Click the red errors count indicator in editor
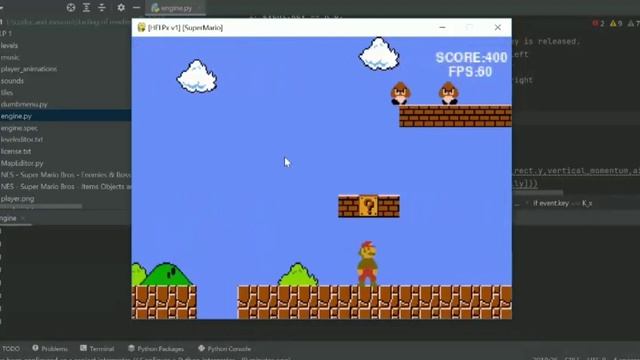This screenshot has width=640, height=360. pos(598,24)
